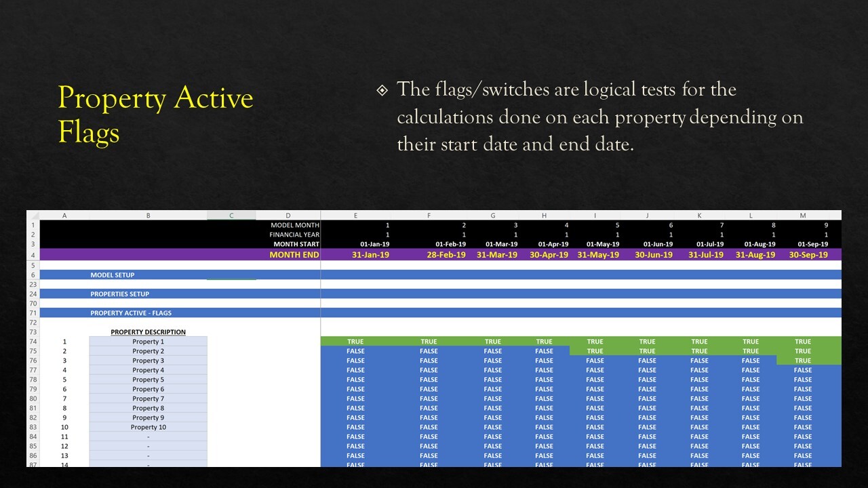This screenshot has width=868, height=488.
Task: Click the bullet text about flags/switches
Action: pyautogui.click(x=599, y=117)
